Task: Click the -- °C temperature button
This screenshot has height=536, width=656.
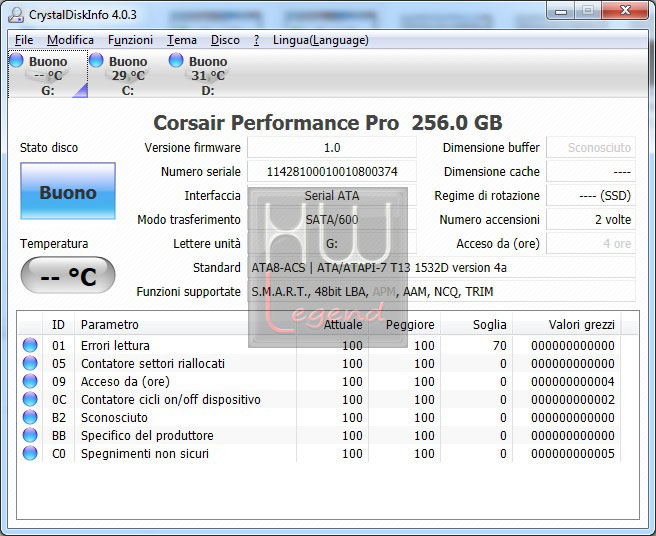Action: 68,275
